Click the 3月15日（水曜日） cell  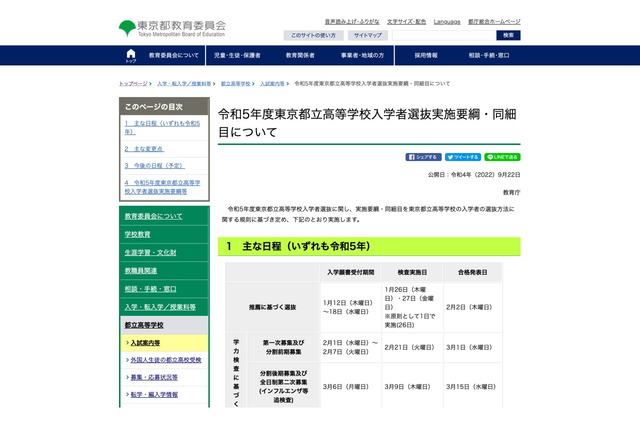[471, 386]
